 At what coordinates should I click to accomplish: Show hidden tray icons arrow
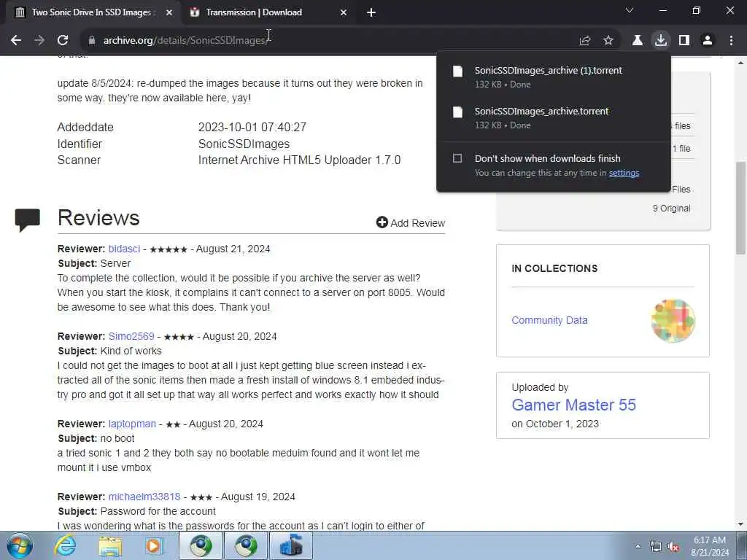(638, 547)
